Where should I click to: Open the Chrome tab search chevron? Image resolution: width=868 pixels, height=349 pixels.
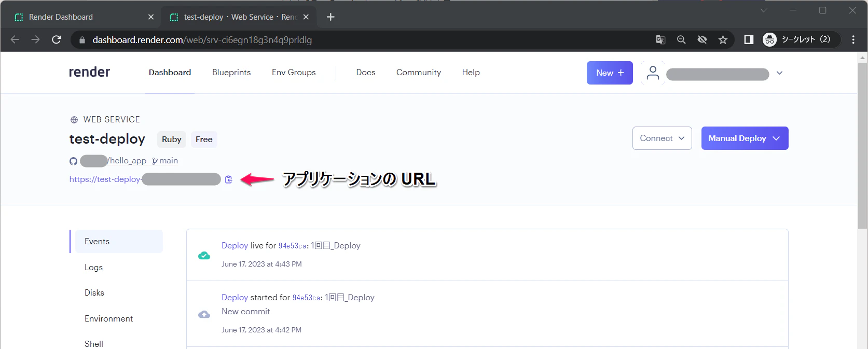tap(764, 10)
